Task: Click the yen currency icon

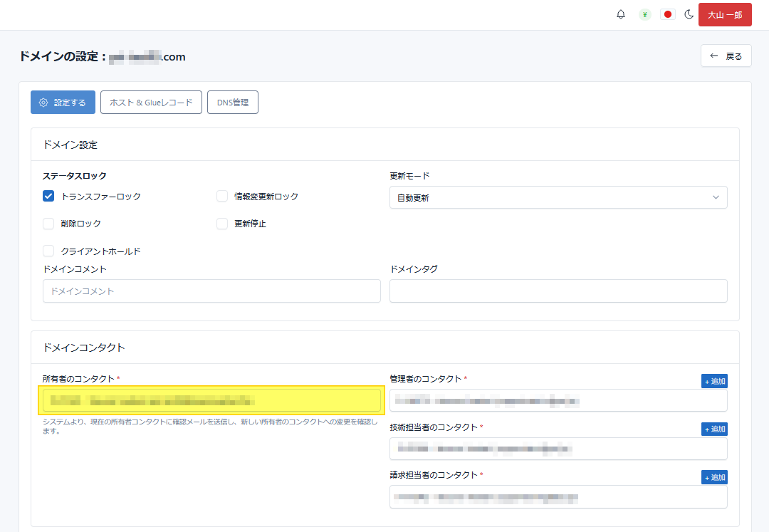Action: (644, 14)
